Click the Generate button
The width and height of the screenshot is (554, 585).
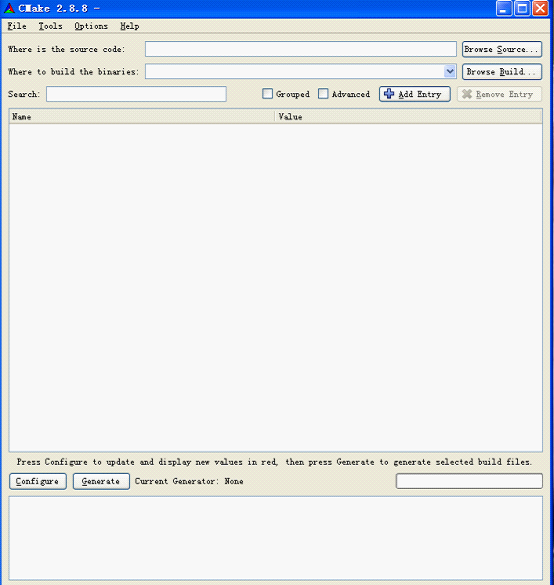pos(101,481)
